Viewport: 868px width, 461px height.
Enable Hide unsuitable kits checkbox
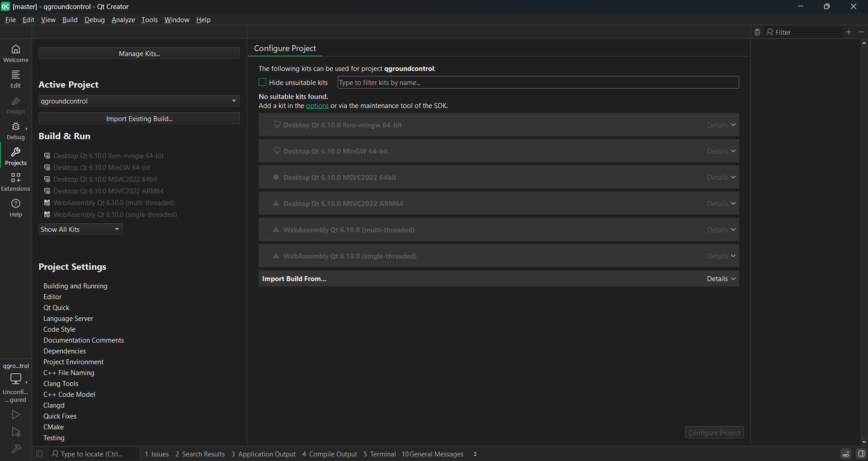point(262,82)
